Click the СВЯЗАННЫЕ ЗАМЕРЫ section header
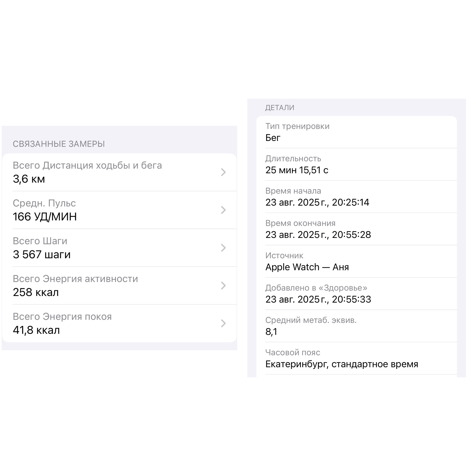The width and height of the screenshot is (476, 476). pyautogui.click(x=59, y=144)
